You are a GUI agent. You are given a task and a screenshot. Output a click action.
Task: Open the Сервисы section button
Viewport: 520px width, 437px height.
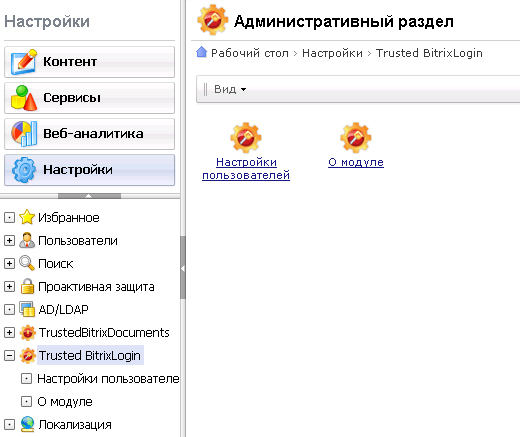pos(89,98)
